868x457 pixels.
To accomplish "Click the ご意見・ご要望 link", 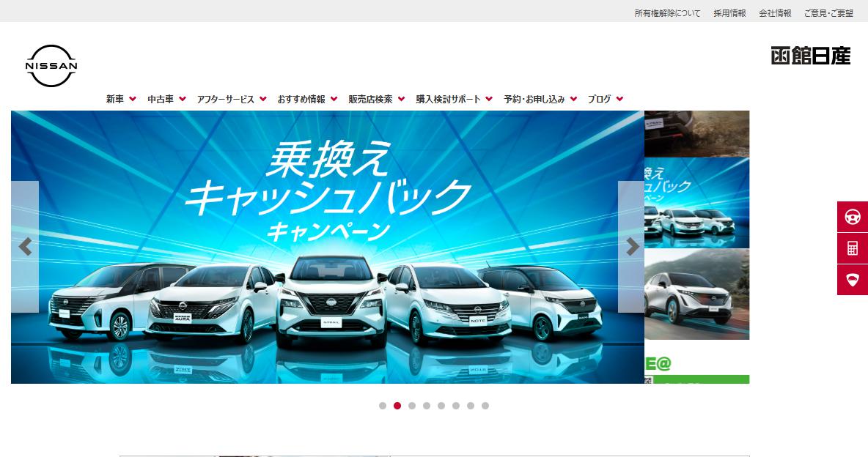I will (828, 12).
